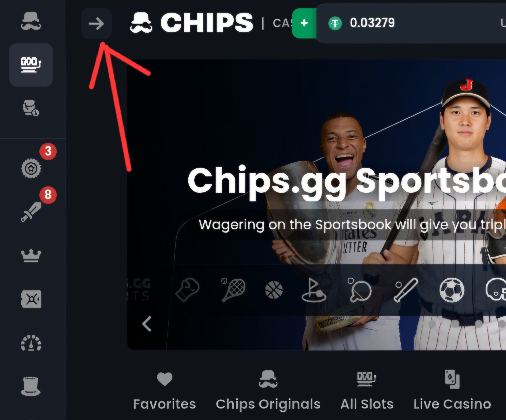Open the rewards badge icon with 3 notifications
This screenshot has width=506, height=420.
[x=31, y=168]
